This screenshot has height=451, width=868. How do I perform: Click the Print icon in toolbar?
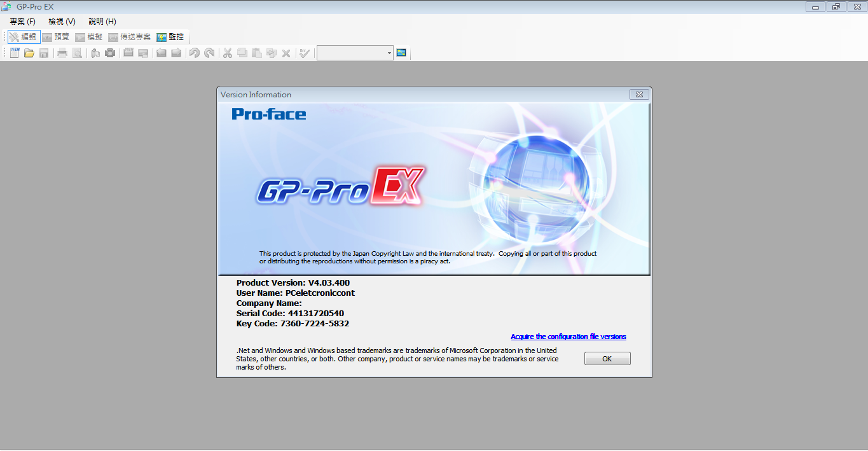tap(62, 53)
